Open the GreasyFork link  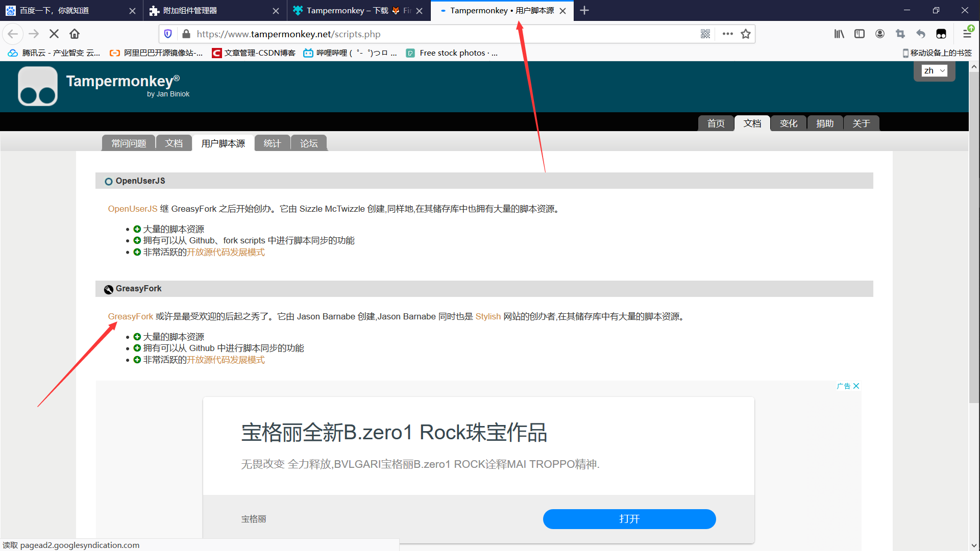click(130, 316)
